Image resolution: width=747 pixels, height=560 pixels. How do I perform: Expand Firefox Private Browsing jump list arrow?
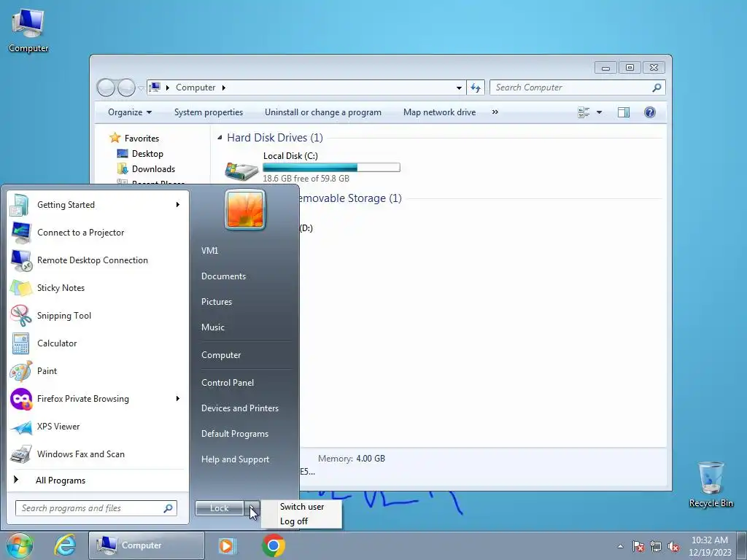pos(178,399)
